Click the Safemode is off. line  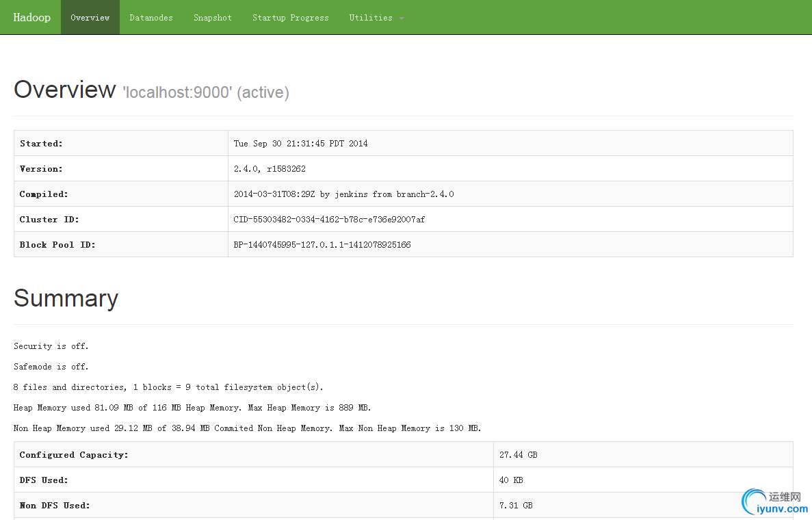click(51, 367)
